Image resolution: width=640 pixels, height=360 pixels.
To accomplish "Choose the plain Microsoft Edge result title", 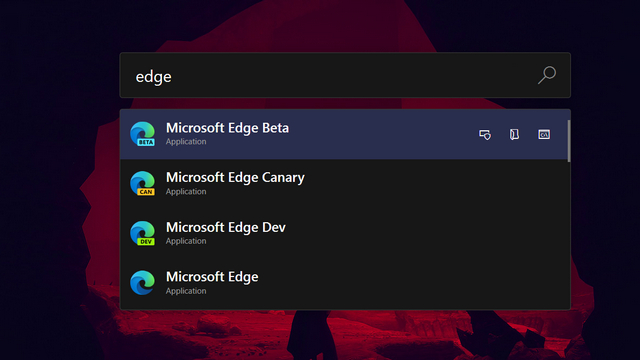I will 212,277.
